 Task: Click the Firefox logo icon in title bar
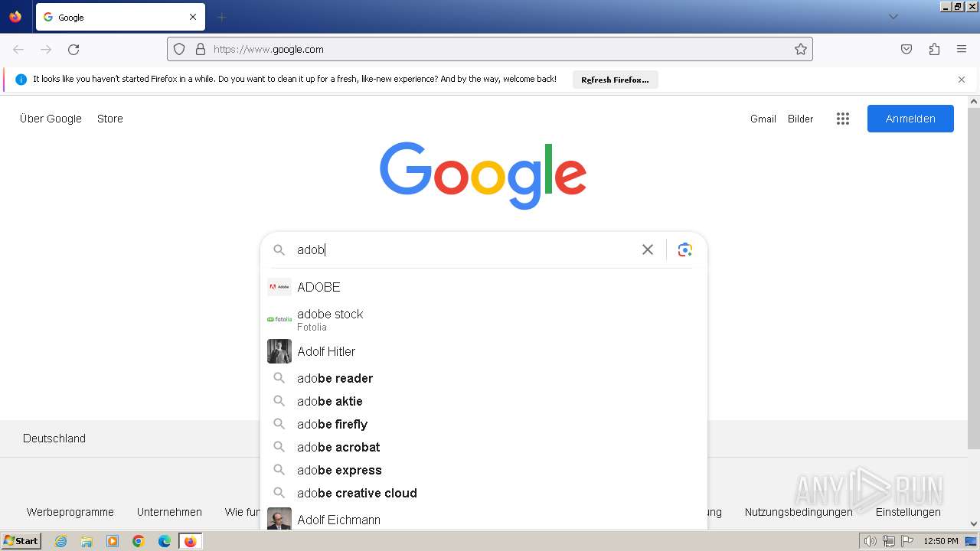click(x=15, y=17)
